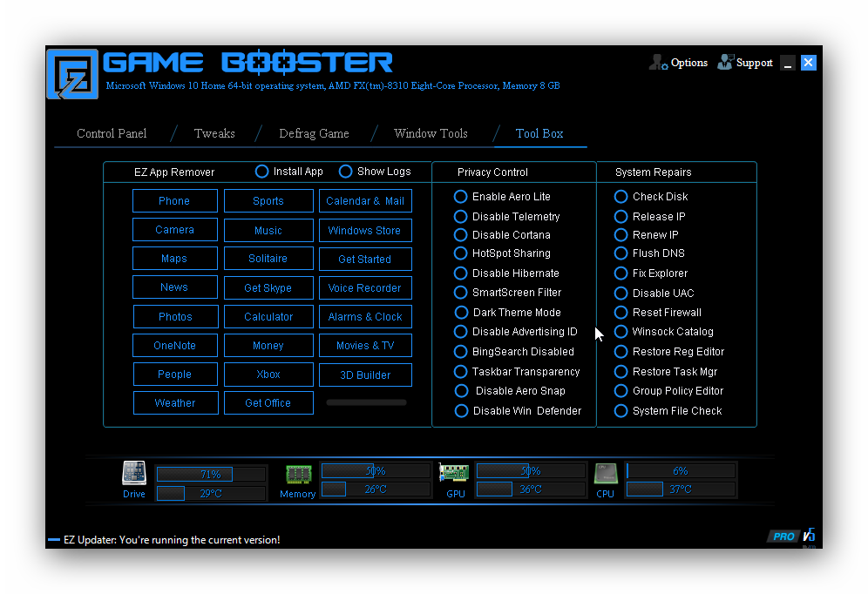This screenshot has height=594, width=868.
Task: Click the Support people icon
Action: [x=725, y=62]
